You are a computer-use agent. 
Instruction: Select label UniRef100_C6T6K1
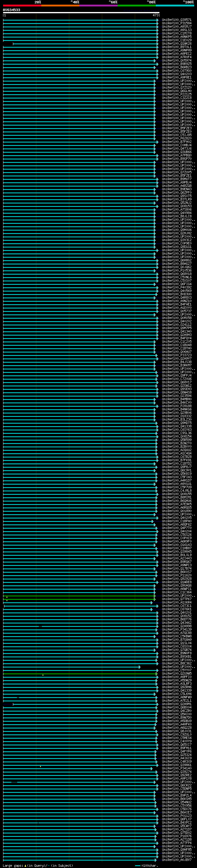click(x=176, y=609)
